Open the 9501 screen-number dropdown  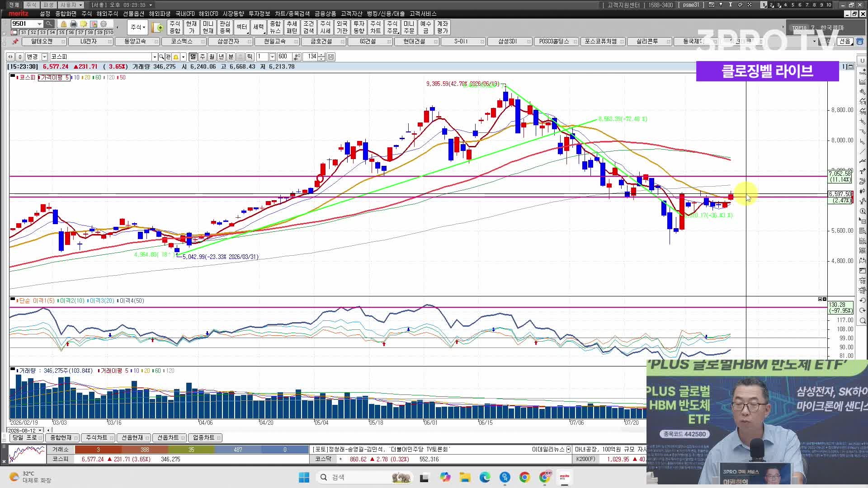click(40, 24)
